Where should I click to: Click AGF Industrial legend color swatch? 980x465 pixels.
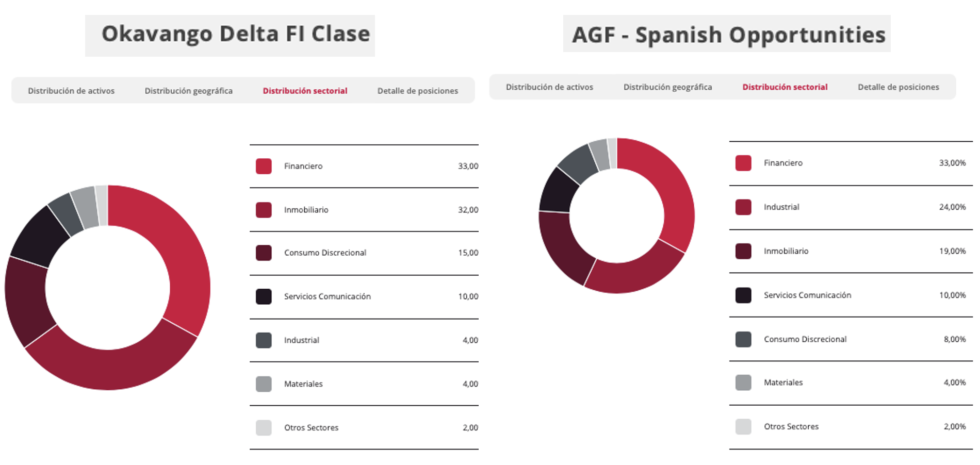pos(743,207)
